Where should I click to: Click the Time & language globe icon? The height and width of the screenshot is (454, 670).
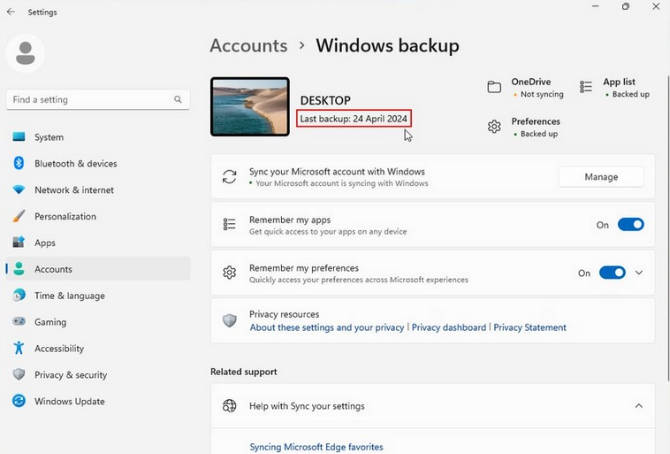[19, 295]
